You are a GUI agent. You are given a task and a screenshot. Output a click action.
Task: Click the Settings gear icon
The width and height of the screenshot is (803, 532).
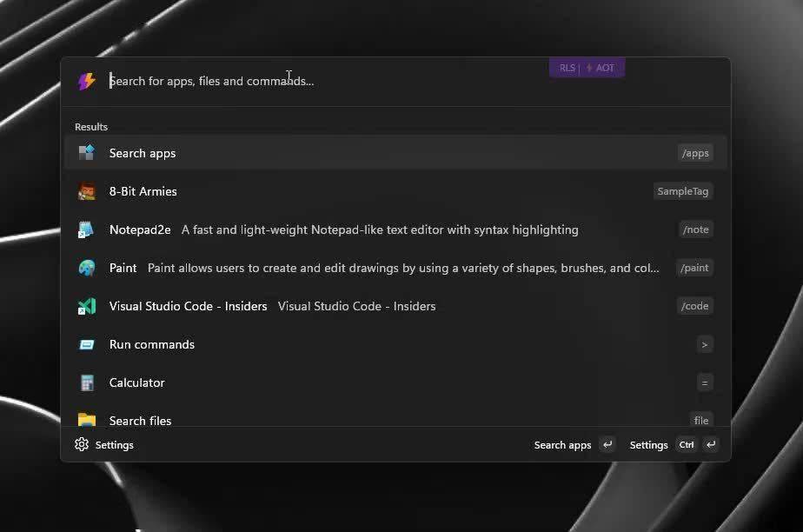[82, 444]
